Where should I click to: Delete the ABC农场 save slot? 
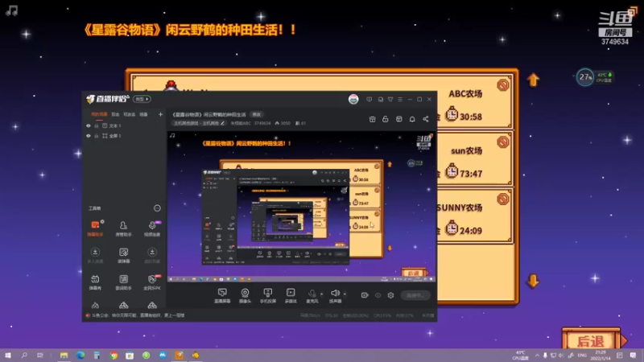tap(502, 85)
